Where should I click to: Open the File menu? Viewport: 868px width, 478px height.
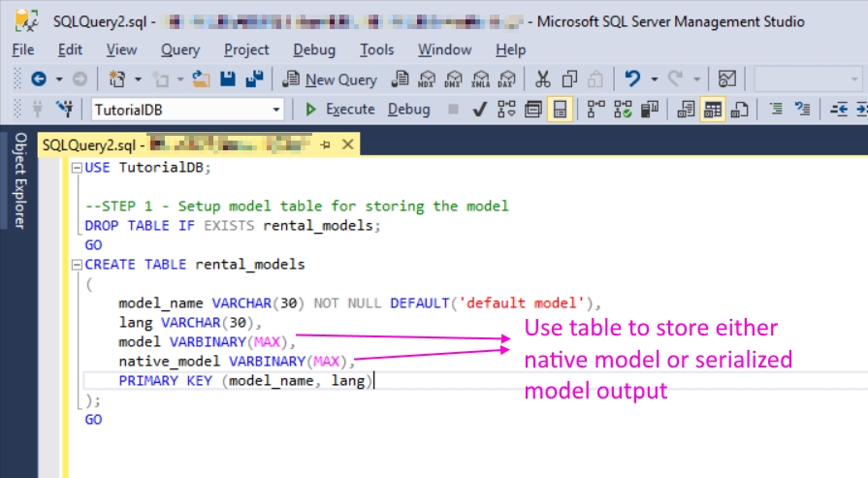tap(22, 49)
